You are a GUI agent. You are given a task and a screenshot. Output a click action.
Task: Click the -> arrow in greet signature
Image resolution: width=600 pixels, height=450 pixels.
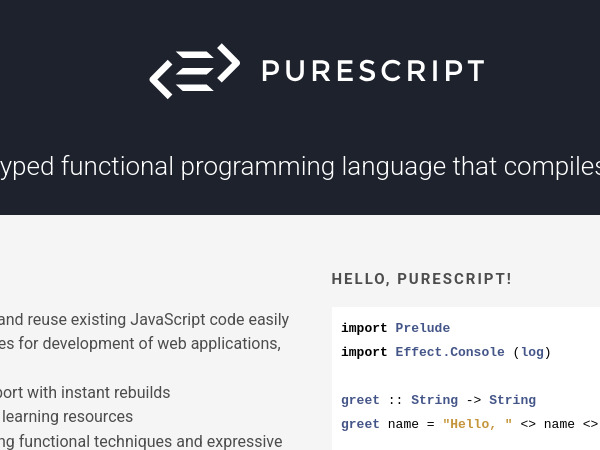pyautogui.click(x=473, y=400)
